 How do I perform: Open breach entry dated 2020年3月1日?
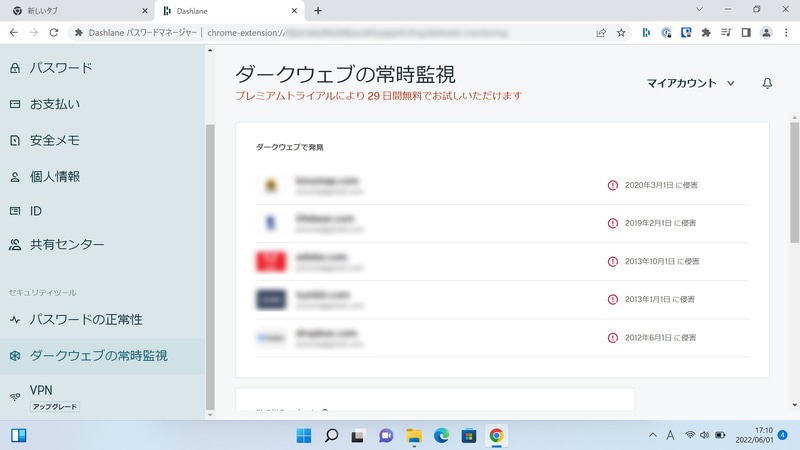point(502,185)
